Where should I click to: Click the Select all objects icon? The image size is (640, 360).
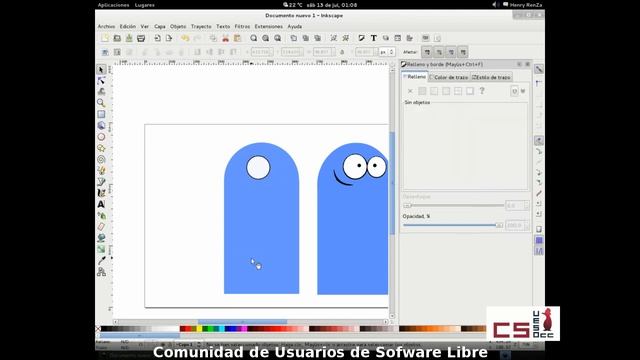click(105, 52)
